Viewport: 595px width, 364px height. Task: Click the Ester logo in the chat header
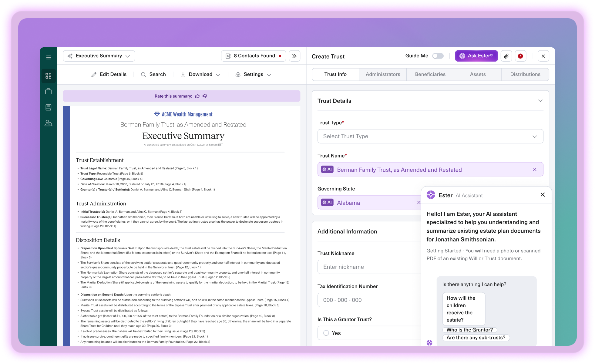click(431, 195)
